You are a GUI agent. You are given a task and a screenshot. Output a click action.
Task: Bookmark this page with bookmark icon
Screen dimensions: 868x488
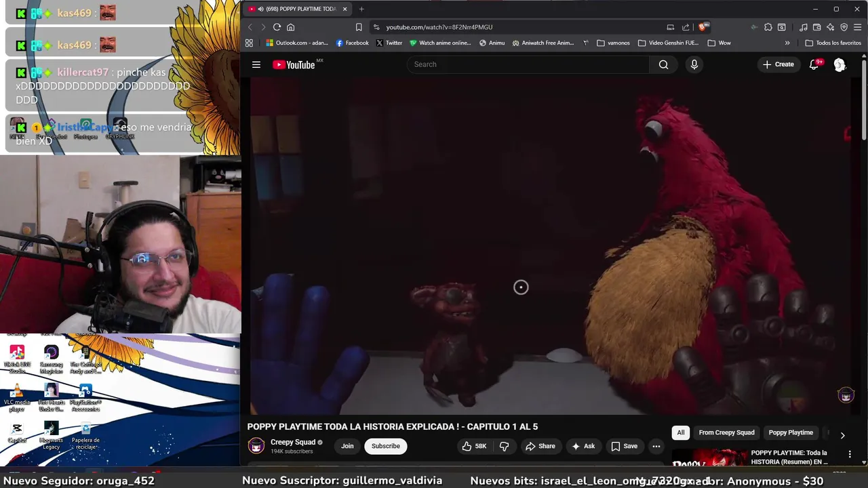359,27
